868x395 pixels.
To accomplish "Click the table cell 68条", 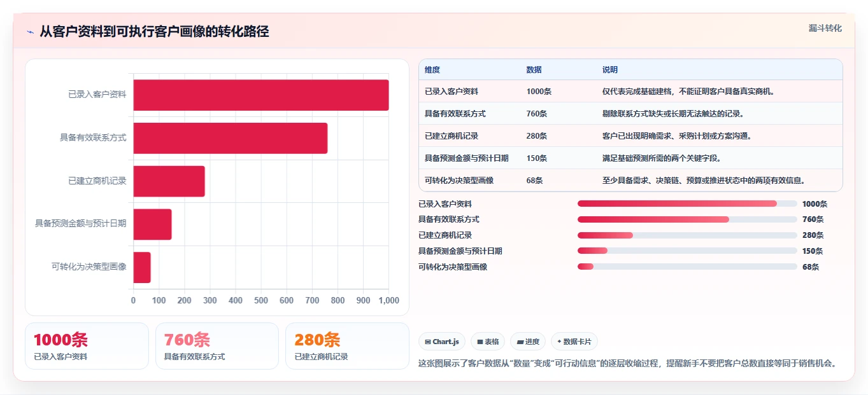I will click(535, 181).
